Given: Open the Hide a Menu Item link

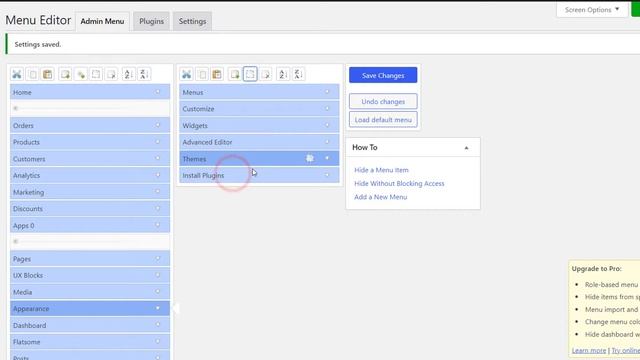Looking at the screenshot, I should [x=381, y=170].
